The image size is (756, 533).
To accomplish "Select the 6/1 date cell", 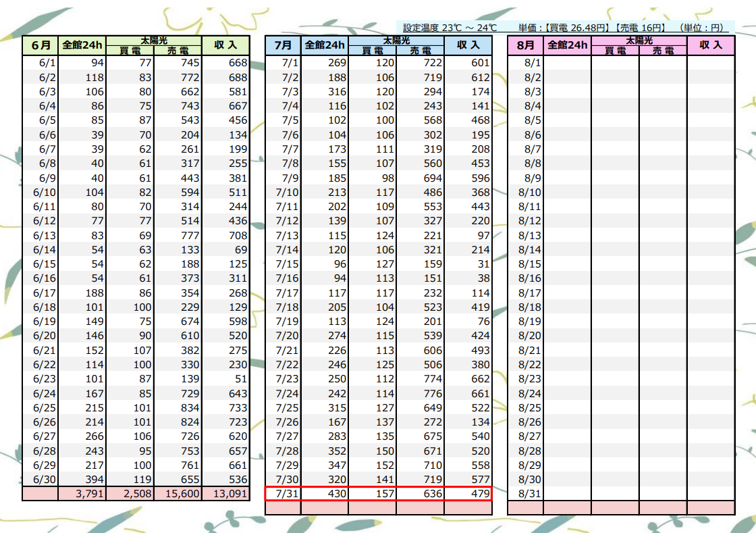I will click(40, 63).
